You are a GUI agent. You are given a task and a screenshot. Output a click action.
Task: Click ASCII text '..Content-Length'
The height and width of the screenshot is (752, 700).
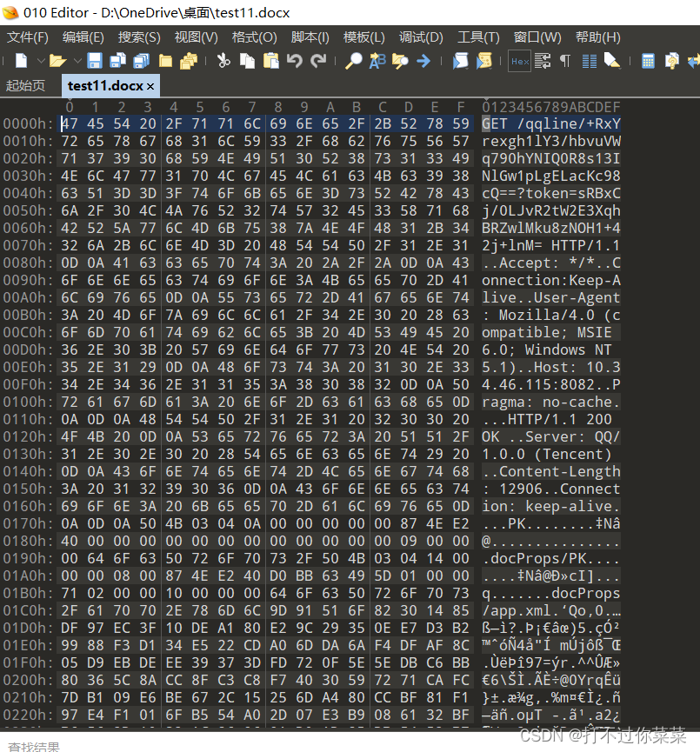[x=550, y=471]
